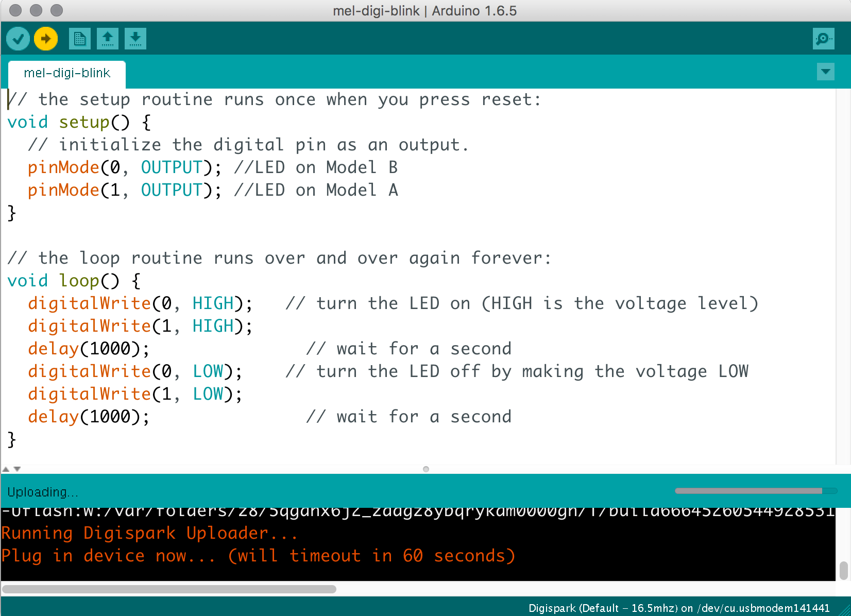The image size is (851, 616).
Task: Open the tab options dropdown arrow
Action: (x=826, y=72)
